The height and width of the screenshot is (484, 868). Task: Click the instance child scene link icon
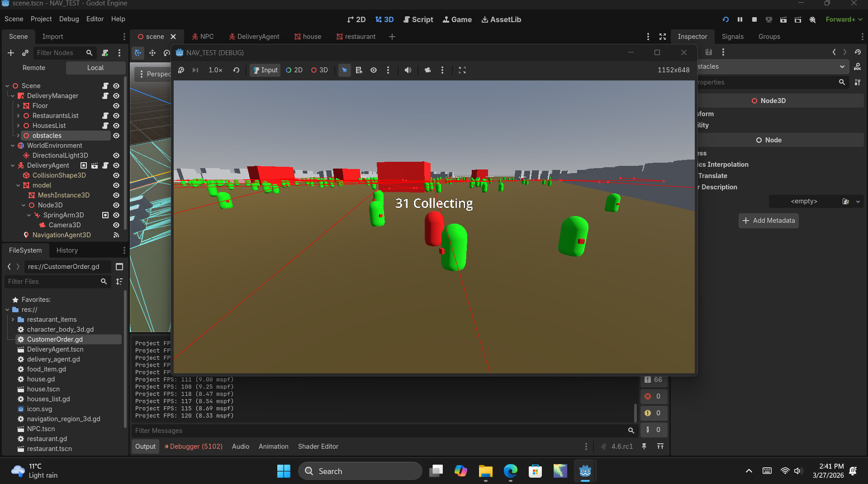pyautogui.click(x=25, y=53)
